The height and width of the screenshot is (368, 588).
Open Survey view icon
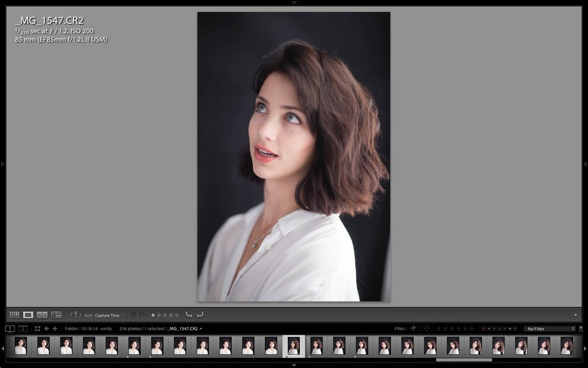[56, 315]
